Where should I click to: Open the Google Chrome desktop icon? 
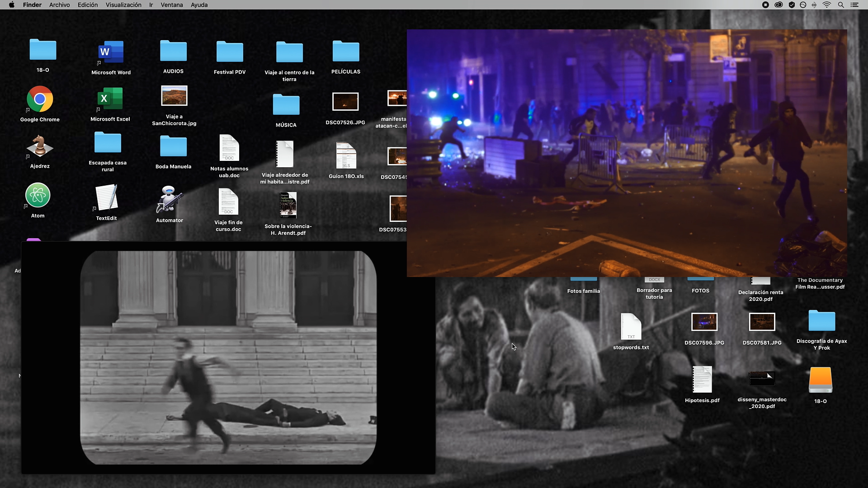(x=40, y=99)
